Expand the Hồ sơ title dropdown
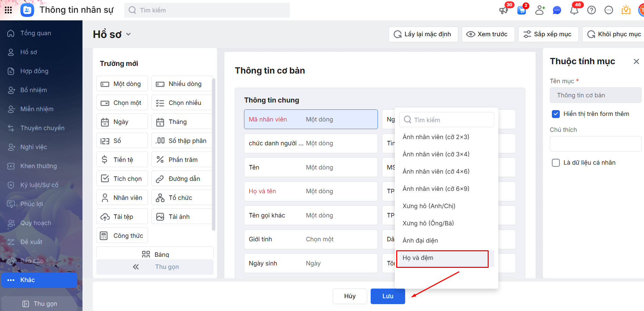Viewport: 644px width, 311px height. click(128, 34)
